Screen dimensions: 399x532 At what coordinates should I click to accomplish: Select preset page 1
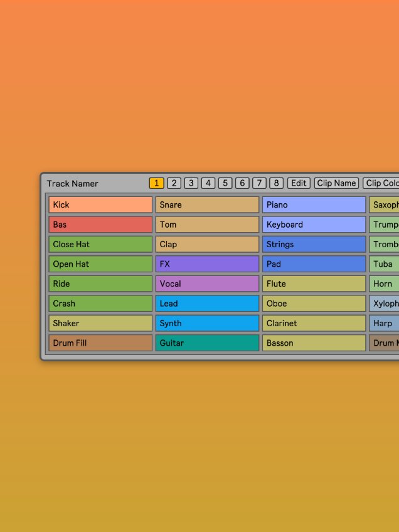156,183
